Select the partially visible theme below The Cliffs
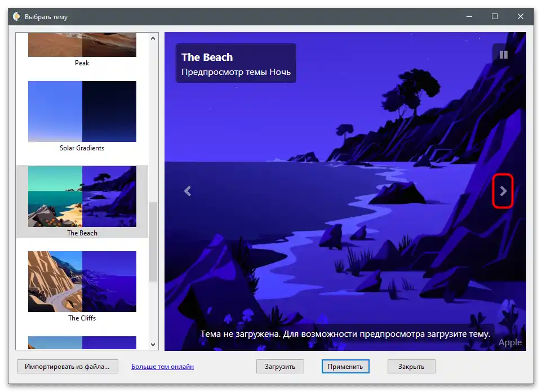Image resolution: width=542 pixels, height=392 pixels. pyautogui.click(x=82, y=342)
